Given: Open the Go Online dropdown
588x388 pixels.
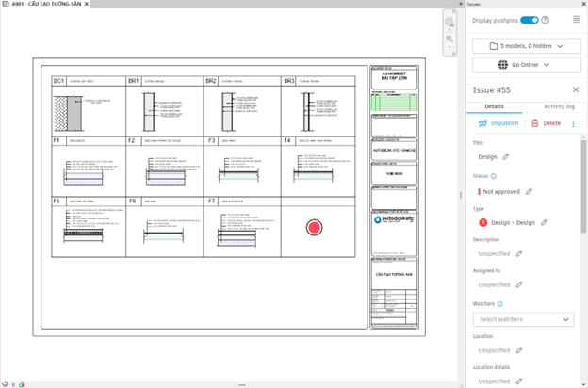Looking at the screenshot, I should coord(527,65).
